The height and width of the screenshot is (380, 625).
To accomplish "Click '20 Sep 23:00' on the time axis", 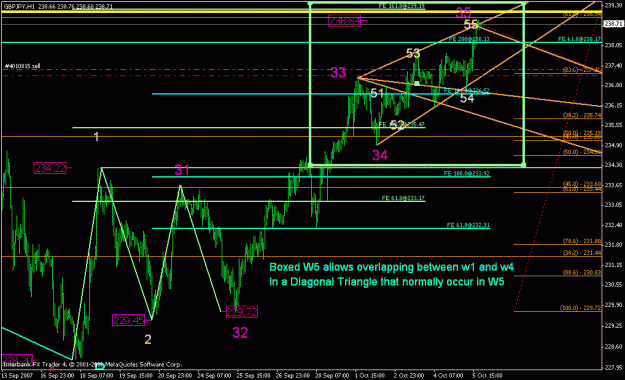I will 174,376.
